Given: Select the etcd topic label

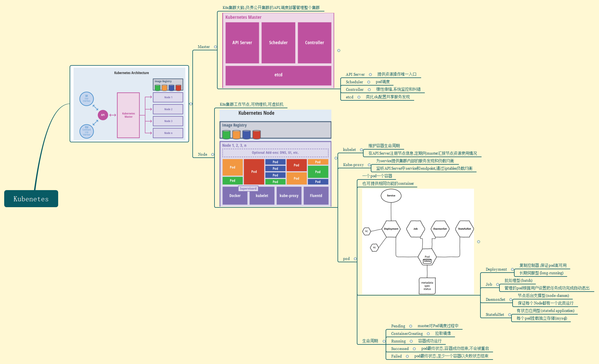Looking at the screenshot, I should point(349,97).
